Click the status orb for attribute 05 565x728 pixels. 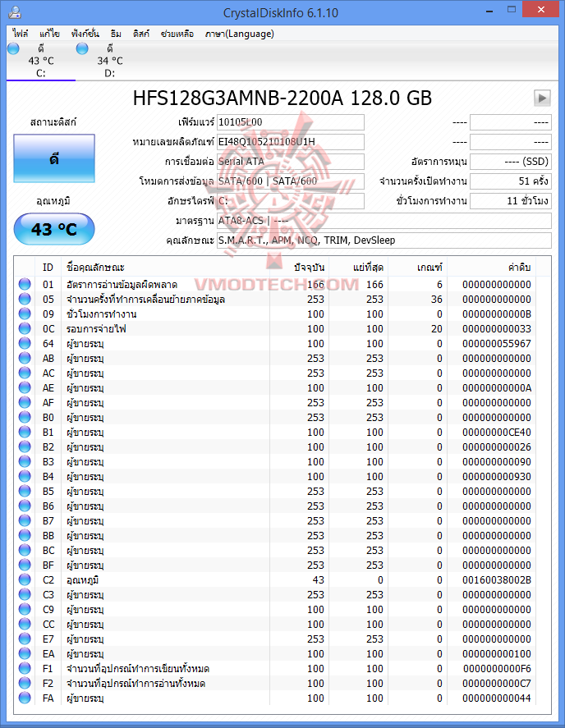[x=25, y=299]
